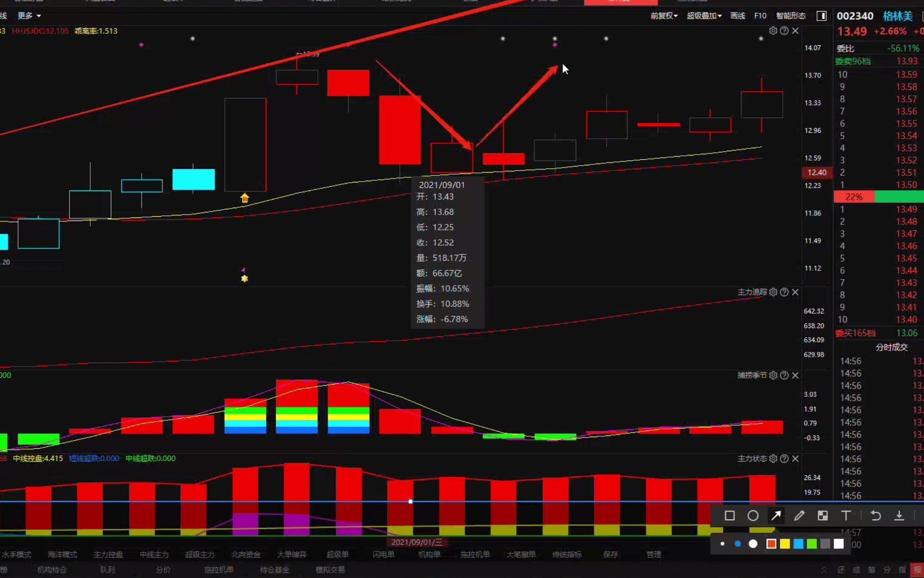Click the yellow star marker below candles
The width and height of the screenshot is (924, 578).
tap(244, 278)
